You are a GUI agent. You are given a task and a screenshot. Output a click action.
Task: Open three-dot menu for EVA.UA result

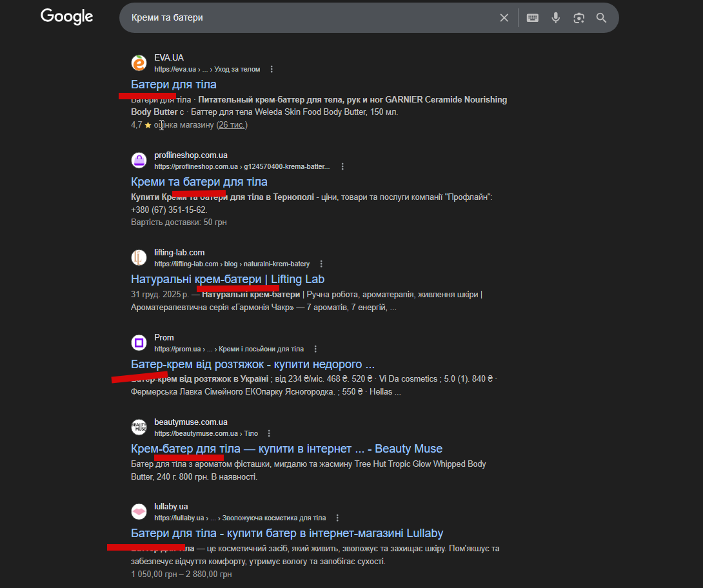(272, 69)
